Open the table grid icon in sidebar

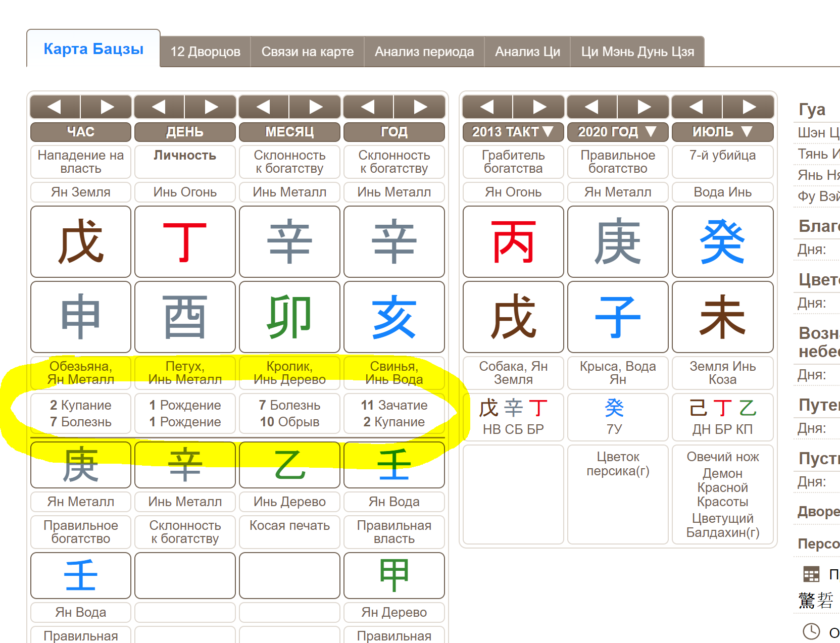pyautogui.click(x=811, y=574)
